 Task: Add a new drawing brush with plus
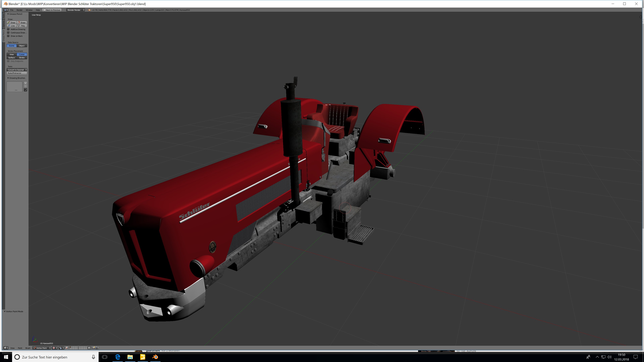click(x=25, y=83)
